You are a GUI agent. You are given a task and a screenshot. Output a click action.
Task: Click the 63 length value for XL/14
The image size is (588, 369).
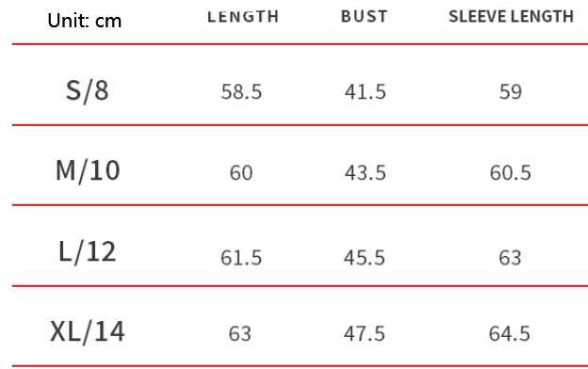(x=239, y=333)
